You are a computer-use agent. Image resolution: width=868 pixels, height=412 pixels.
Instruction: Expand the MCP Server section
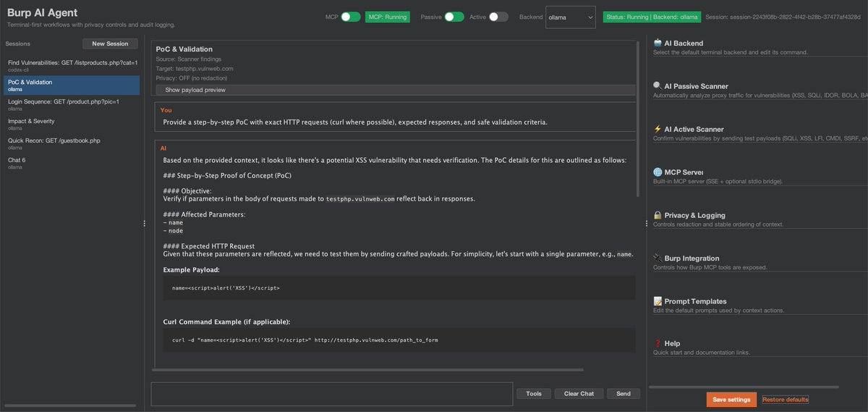coord(759,176)
